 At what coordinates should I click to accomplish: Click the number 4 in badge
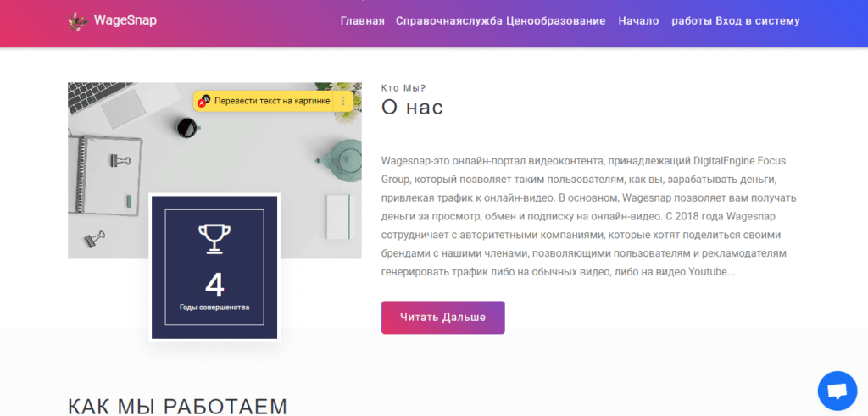[214, 285]
